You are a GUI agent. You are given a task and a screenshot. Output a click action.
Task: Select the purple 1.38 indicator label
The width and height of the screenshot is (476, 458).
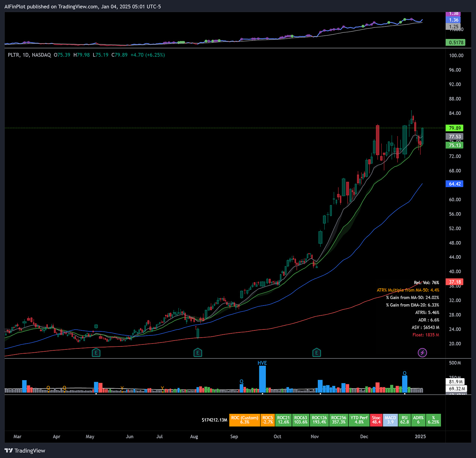453,14
